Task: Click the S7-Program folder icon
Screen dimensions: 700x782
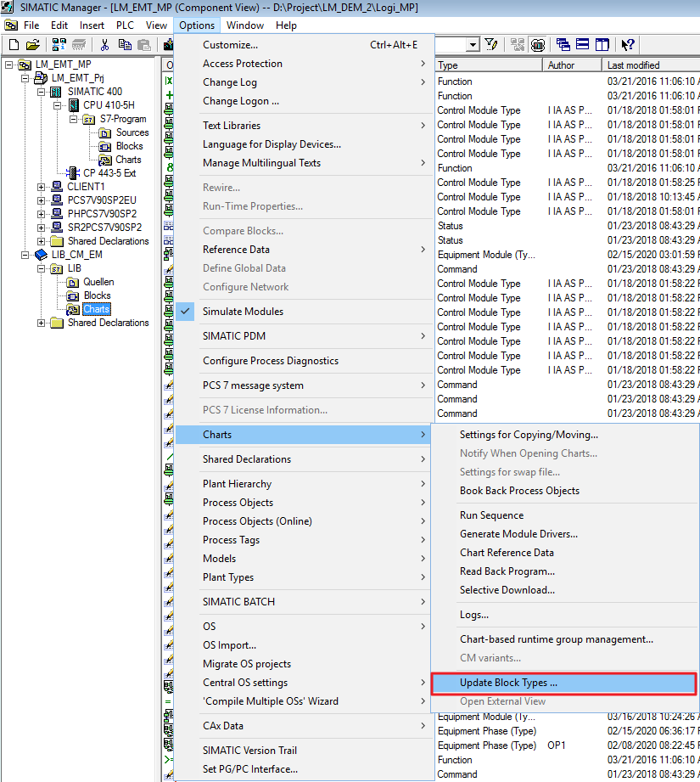Action: tap(89, 119)
